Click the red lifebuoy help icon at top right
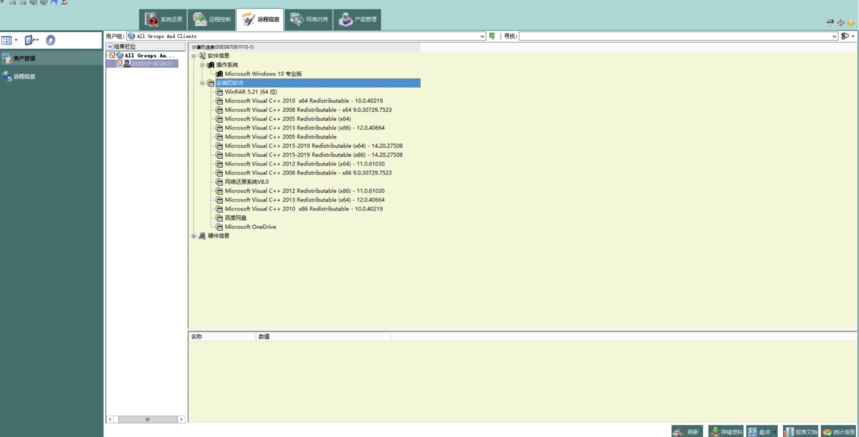 [x=840, y=22]
